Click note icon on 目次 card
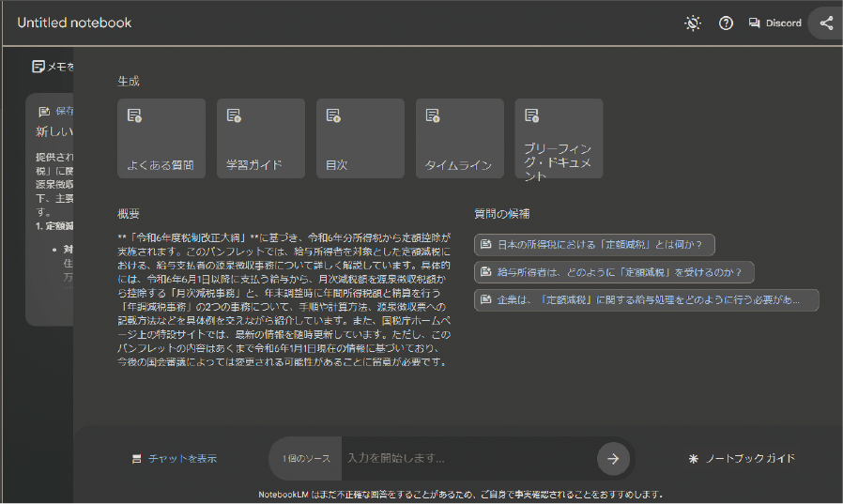This screenshot has height=504, width=843. (333, 115)
